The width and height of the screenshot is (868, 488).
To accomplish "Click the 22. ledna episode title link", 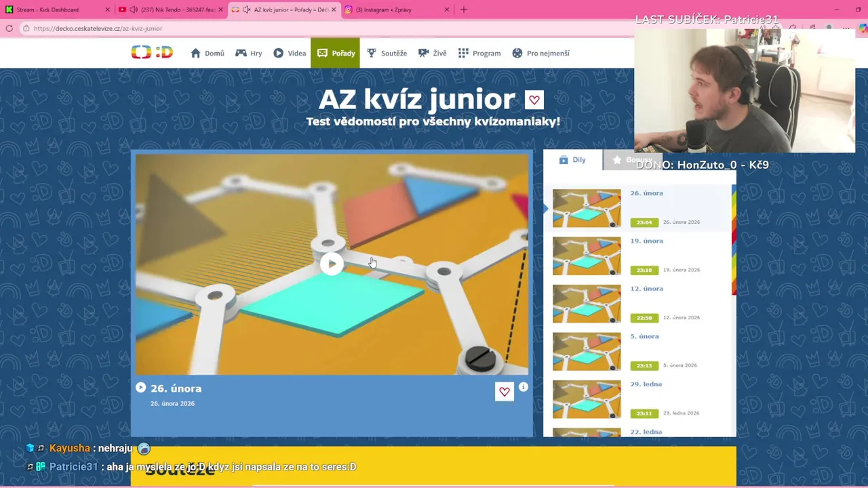I will coord(646,432).
